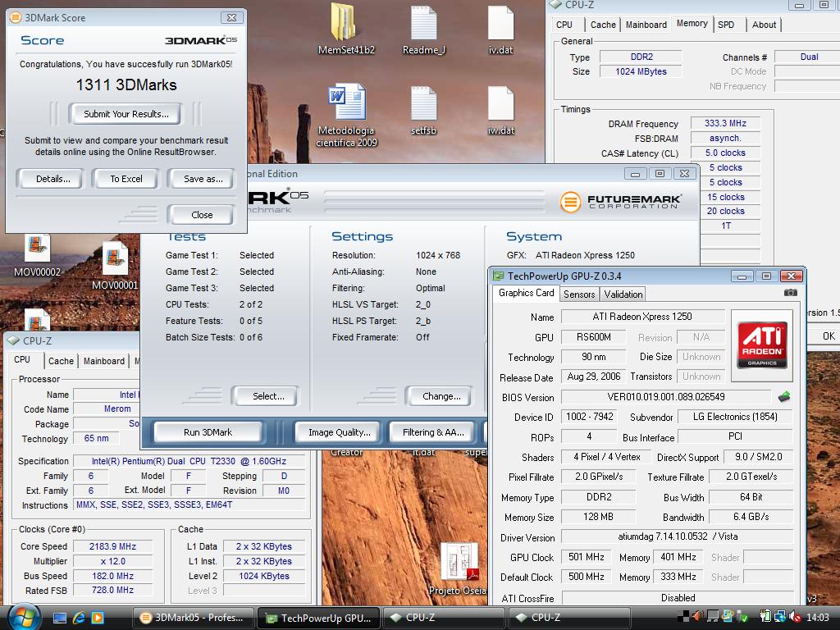Click Memory Type DDR2 in top CPU-Z
The image size is (840, 630).
[641, 57]
